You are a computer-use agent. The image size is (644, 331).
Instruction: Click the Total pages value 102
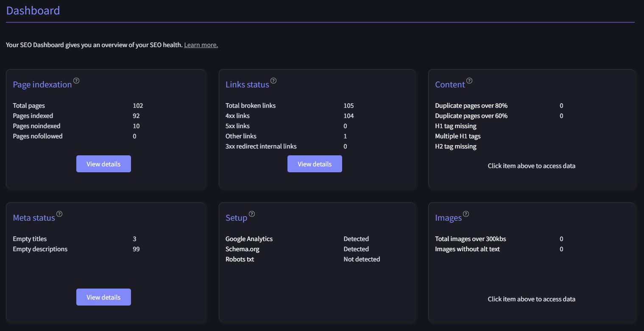138,106
